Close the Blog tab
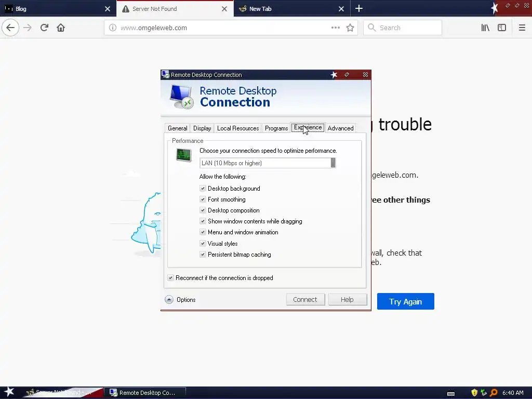This screenshot has width=532, height=399. [108, 9]
